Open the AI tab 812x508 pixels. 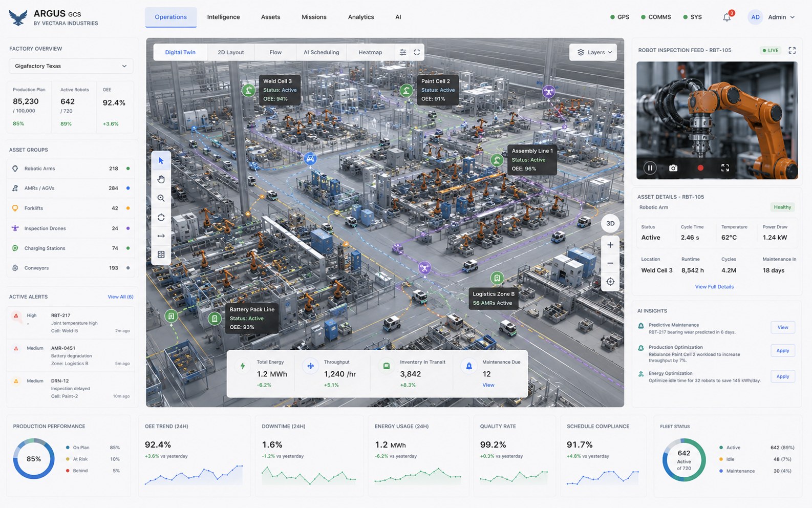coord(398,17)
